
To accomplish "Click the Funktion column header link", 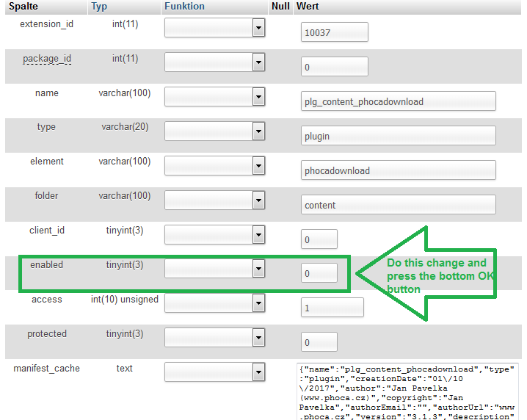I will [184, 7].
